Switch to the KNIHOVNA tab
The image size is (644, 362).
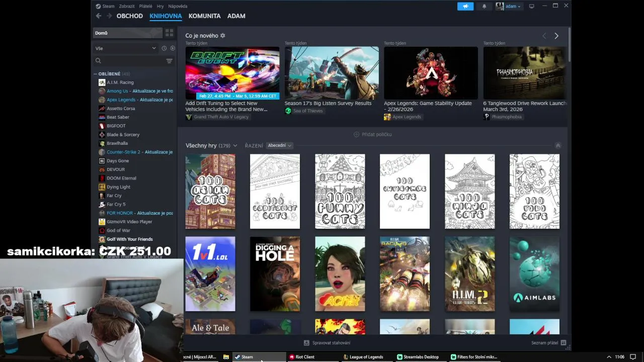coord(166,16)
